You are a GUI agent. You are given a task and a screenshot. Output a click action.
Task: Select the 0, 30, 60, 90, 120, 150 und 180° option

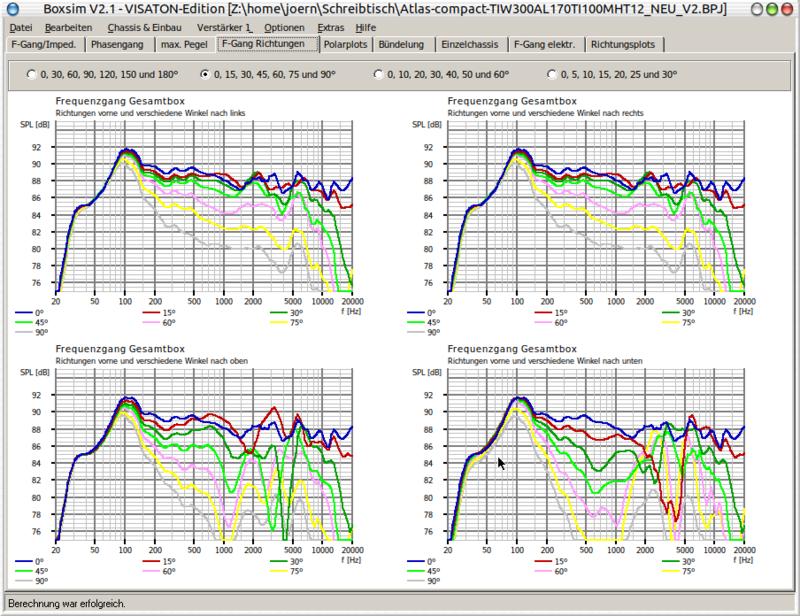click(x=103, y=75)
